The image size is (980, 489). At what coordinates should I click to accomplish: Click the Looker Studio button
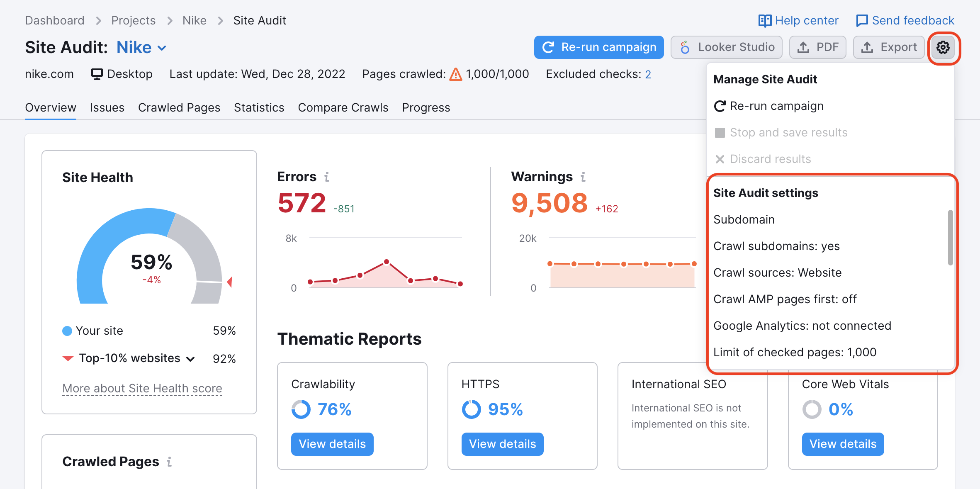point(727,47)
